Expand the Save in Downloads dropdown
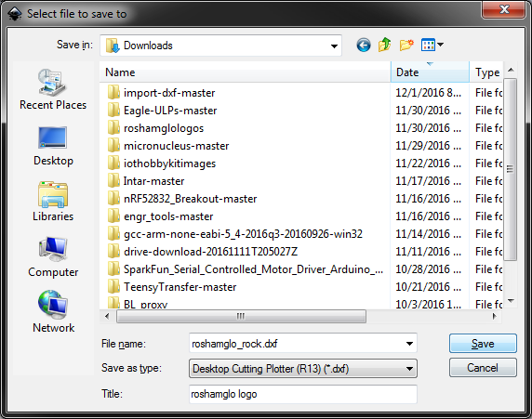The width and height of the screenshot is (532, 419). tap(220, 46)
